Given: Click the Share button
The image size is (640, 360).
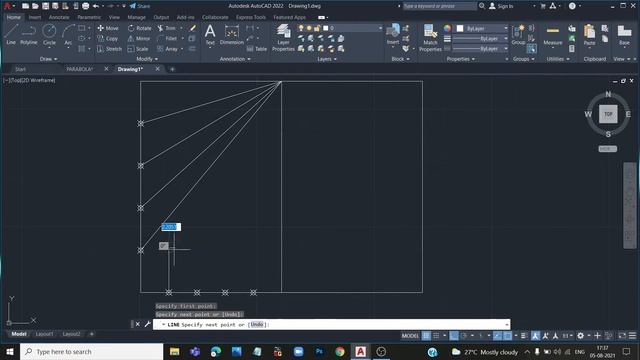Looking at the screenshot, I should click(x=140, y=6).
